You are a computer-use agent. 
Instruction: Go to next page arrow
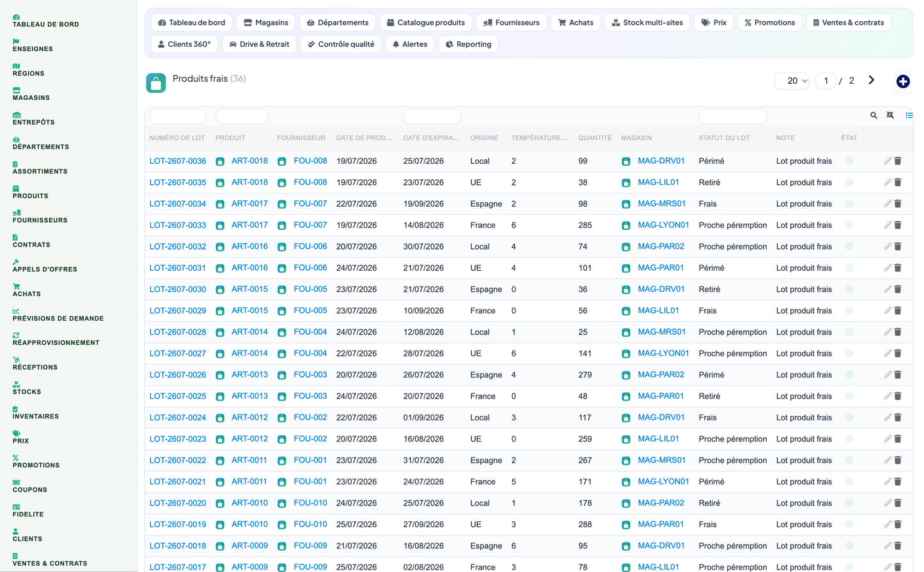click(872, 81)
